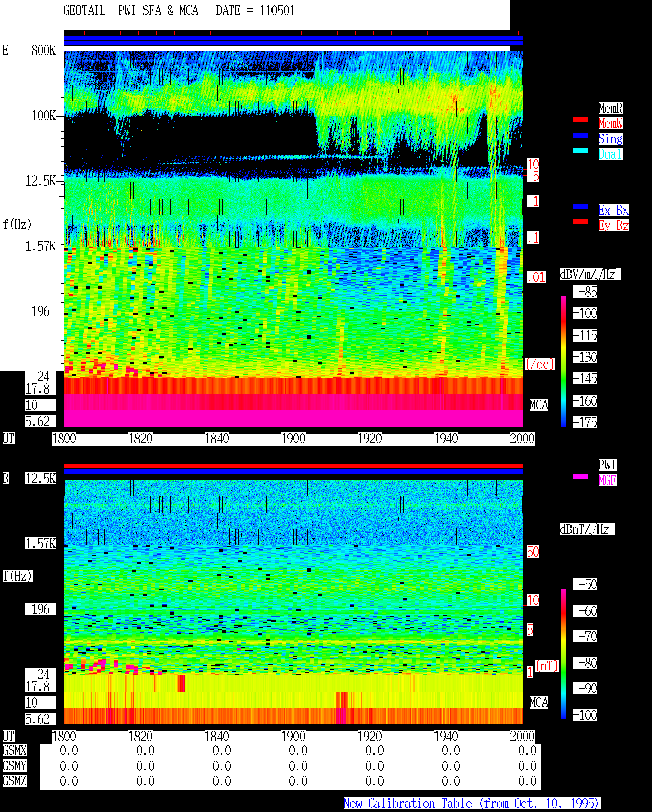Screen dimensions: 652x812
Task: Click the red MemW legend swatch
Action: 581,120
